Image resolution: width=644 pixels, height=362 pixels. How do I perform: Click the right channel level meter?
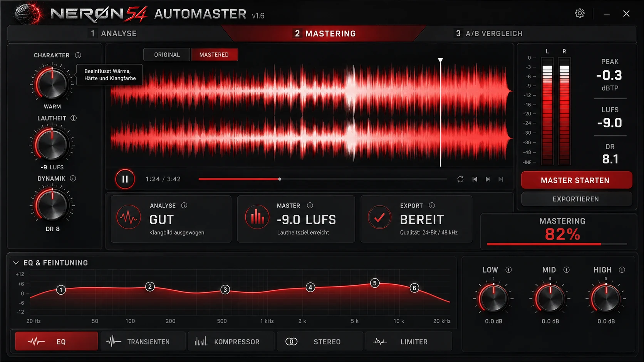(x=564, y=111)
